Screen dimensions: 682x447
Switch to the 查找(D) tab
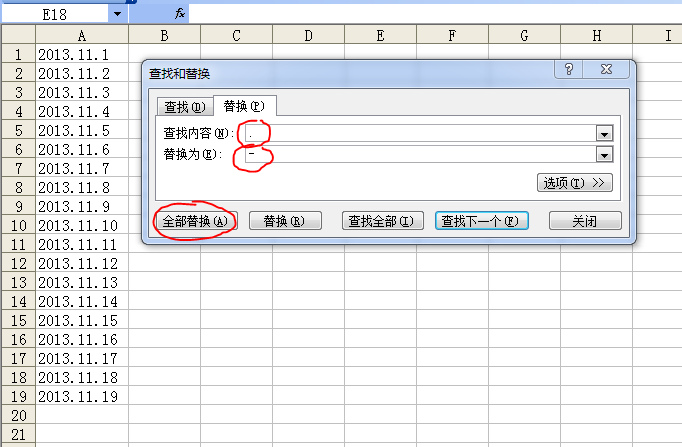point(185,107)
